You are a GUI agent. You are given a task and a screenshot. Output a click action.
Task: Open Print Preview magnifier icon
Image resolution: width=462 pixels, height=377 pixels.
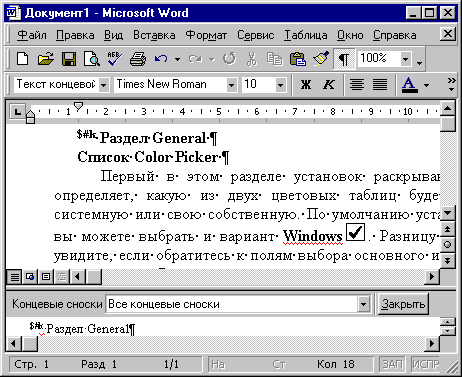92,59
